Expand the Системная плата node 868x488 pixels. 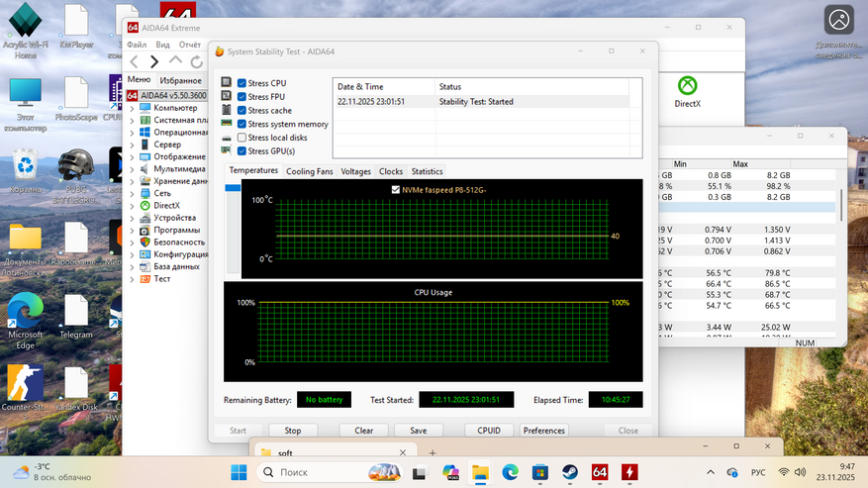click(132, 120)
